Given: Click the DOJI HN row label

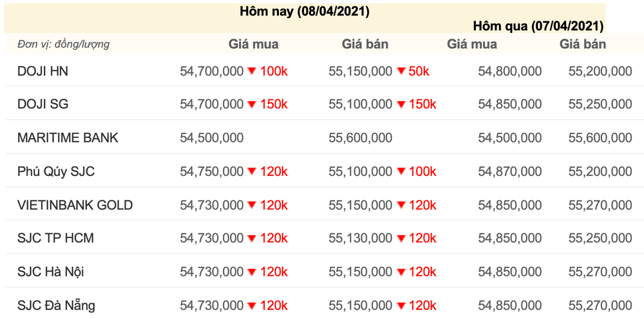Looking at the screenshot, I should click(x=43, y=72).
